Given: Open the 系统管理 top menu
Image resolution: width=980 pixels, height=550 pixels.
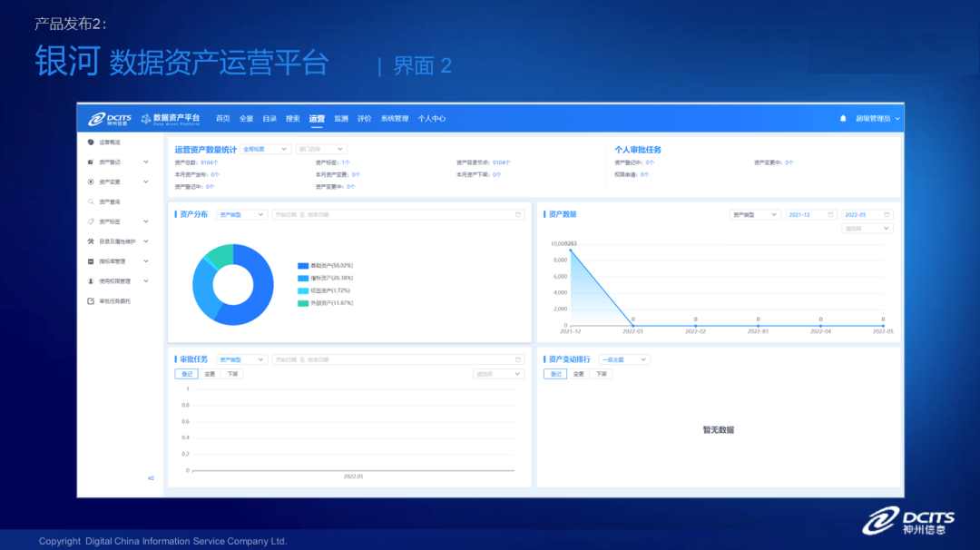Looking at the screenshot, I should 395,119.
